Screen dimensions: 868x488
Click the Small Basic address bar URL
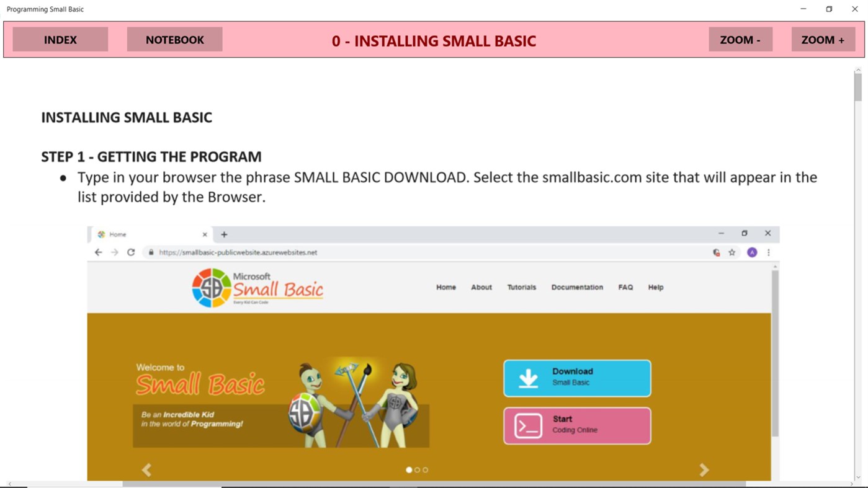238,252
